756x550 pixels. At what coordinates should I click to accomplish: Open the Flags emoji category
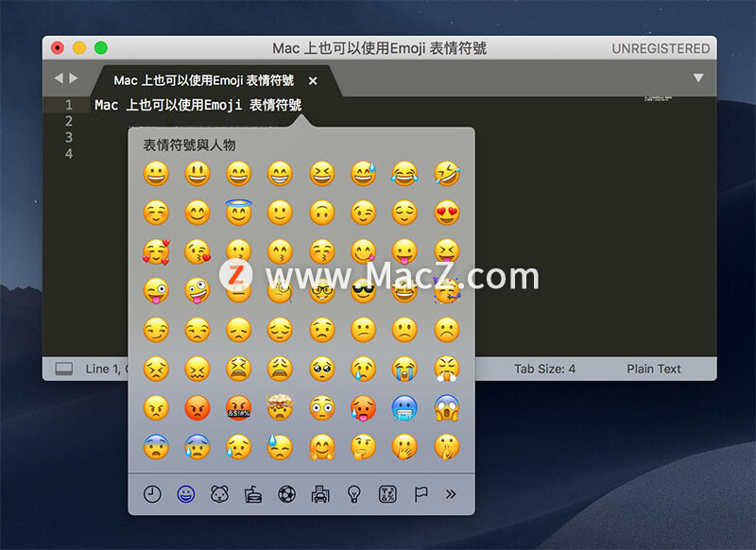pos(419,493)
